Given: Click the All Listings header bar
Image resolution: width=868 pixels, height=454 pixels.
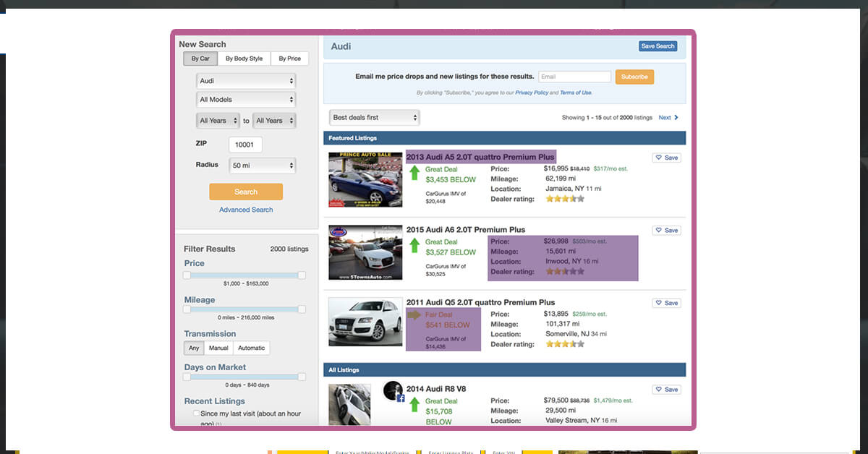Looking at the screenshot, I should [505, 370].
